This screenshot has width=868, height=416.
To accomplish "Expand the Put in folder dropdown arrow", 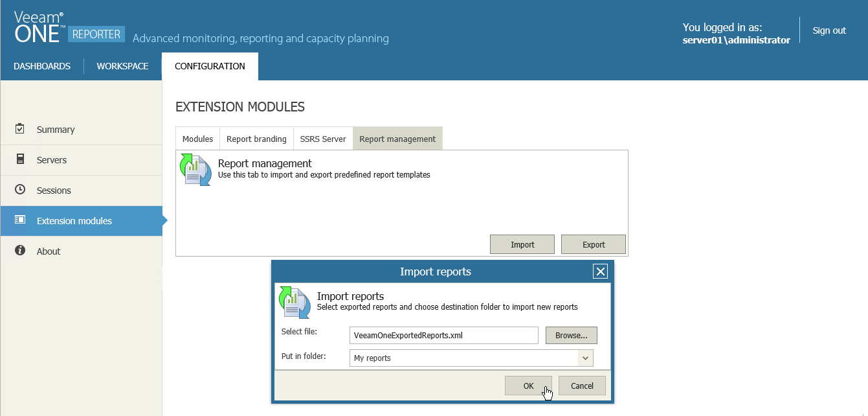I will (x=585, y=358).
